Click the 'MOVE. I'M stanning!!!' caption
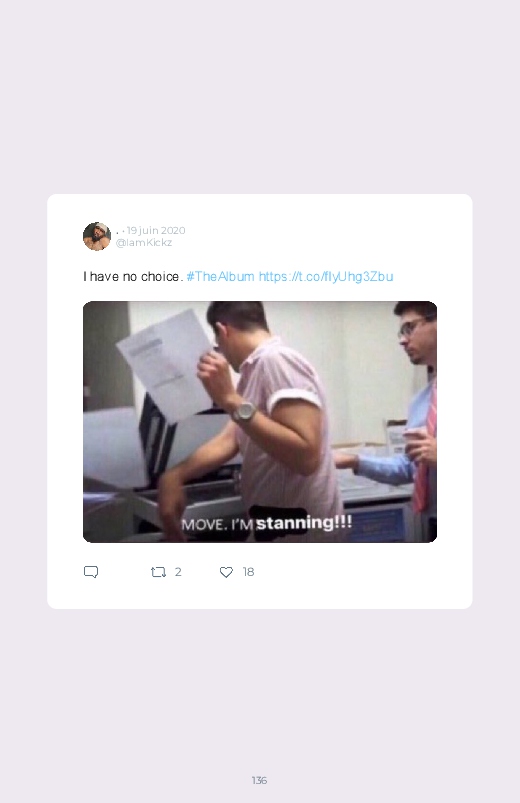The image size is (520, 803). [266, 523]
